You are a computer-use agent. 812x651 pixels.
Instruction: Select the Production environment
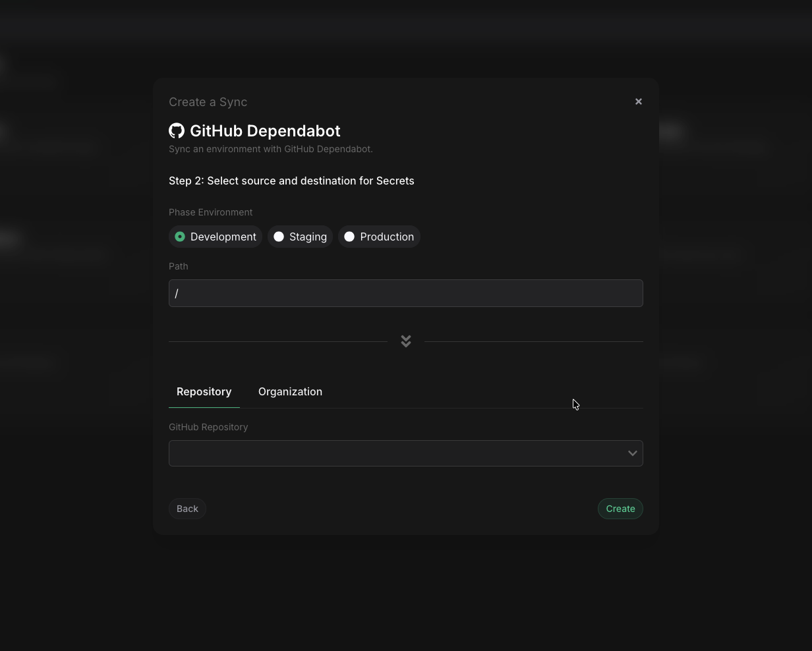379,237
